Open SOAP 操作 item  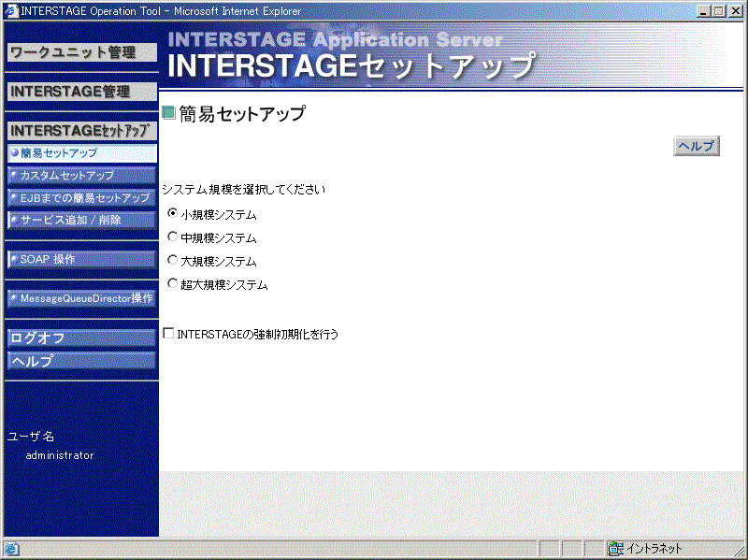point(82,260)
